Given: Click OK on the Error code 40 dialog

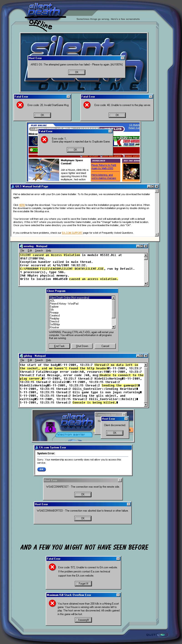Looking at the screenshot, I should tap(117, 115).
